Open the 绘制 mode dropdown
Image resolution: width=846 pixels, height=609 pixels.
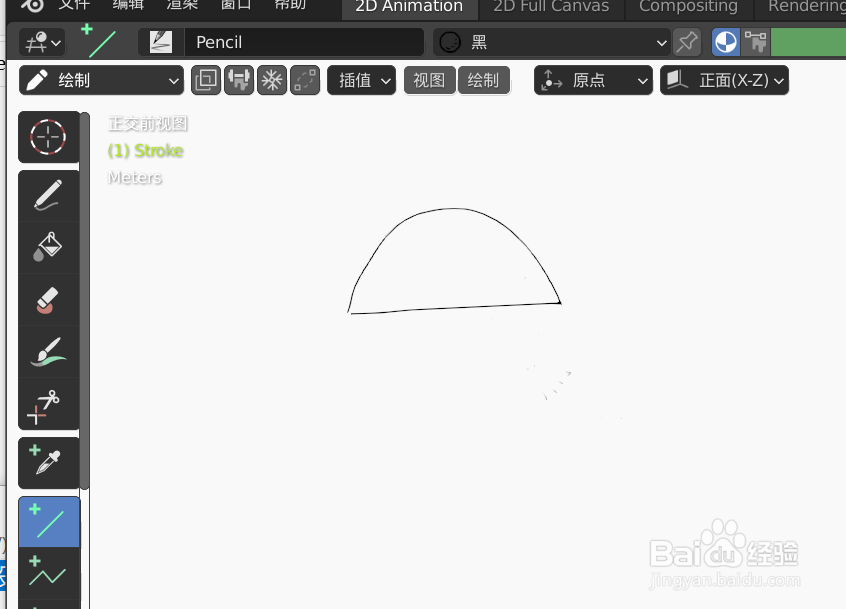tap(100, 80)
